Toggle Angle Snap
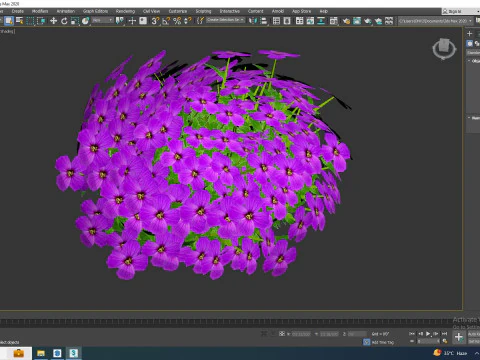 [166, 21]
